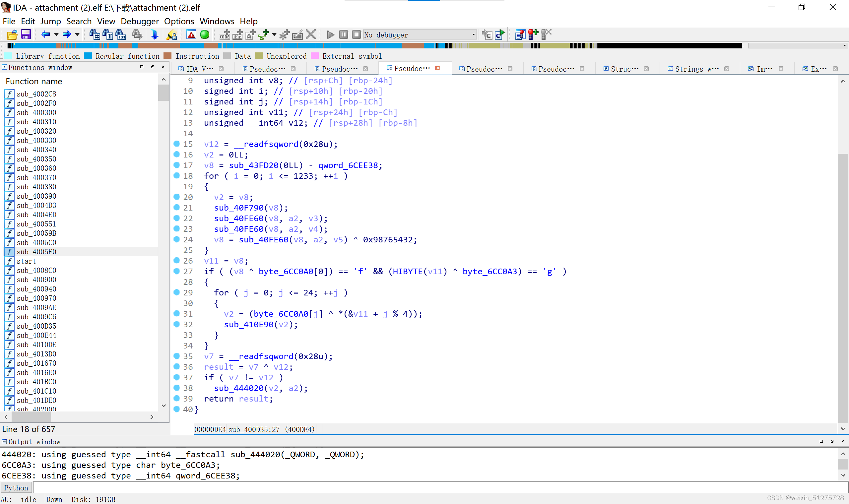Open the Debugger menu

(x=140, y=21)
